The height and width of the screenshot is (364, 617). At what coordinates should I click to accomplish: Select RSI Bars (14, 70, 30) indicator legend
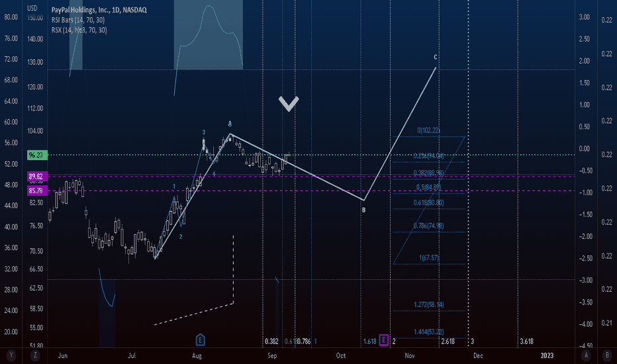pos(78,20)
